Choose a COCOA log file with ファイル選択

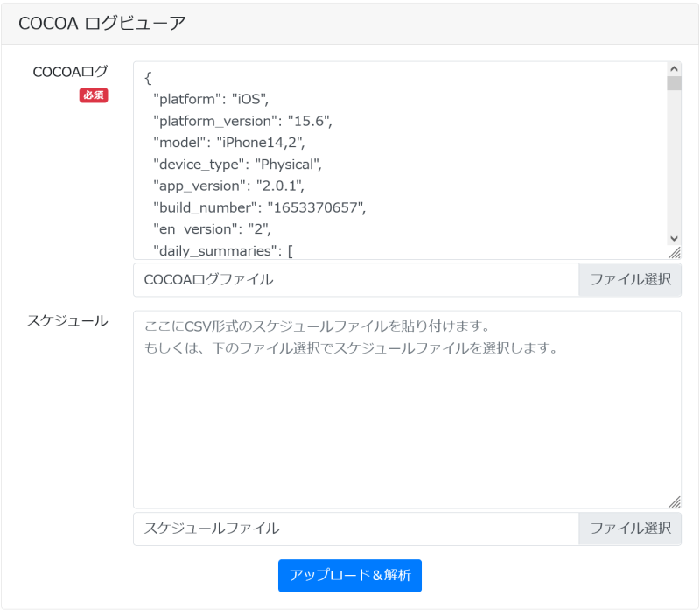(x=630, y=279)
